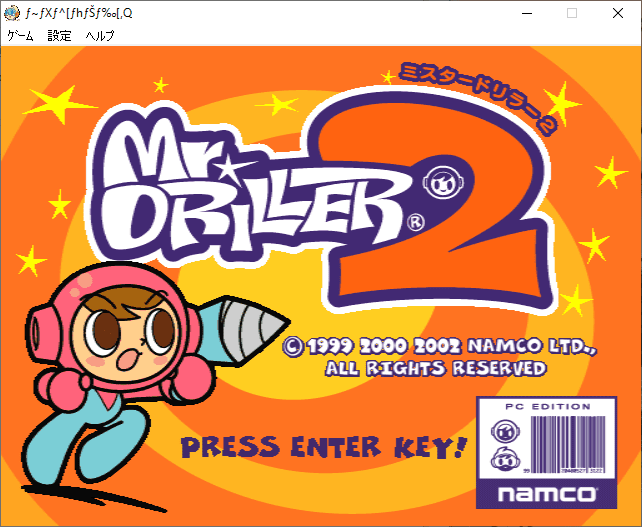Click the namco logo
642x527 pixels.
pyautogui.click(x=547, y=494)
